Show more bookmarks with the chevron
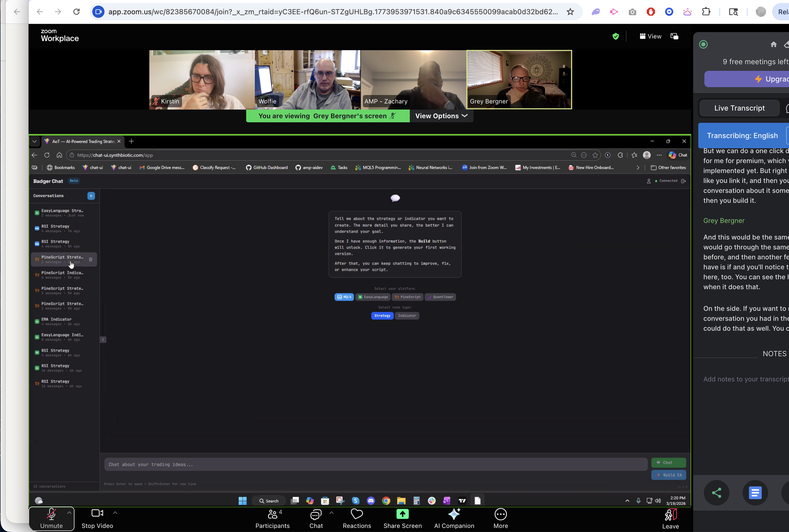The width and height of the screenshot is (789, 532). click(638, 168)
